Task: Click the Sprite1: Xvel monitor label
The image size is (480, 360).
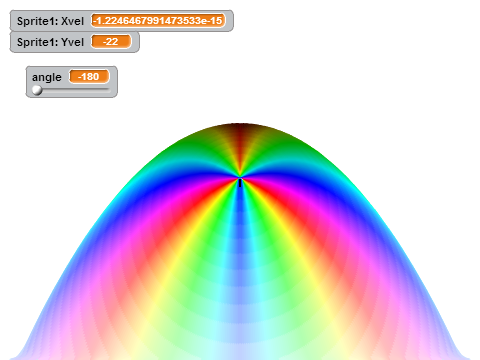Action: point(50,21)
